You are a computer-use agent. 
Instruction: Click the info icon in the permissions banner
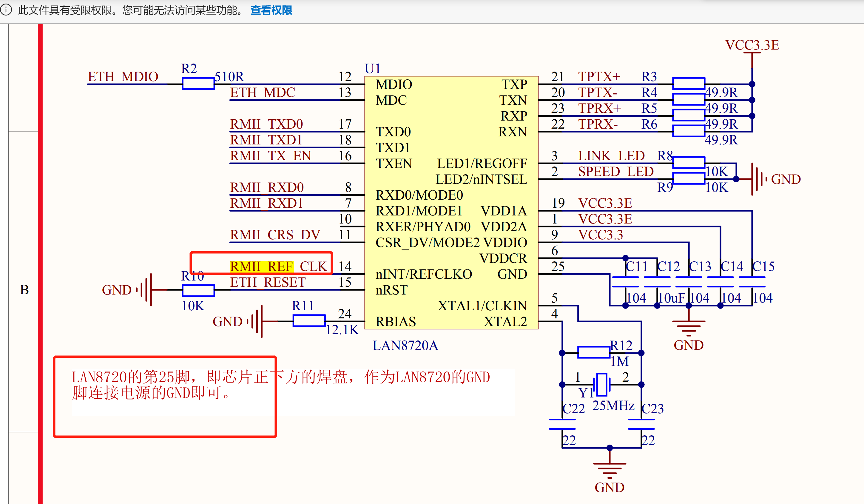tap(6, 10)
